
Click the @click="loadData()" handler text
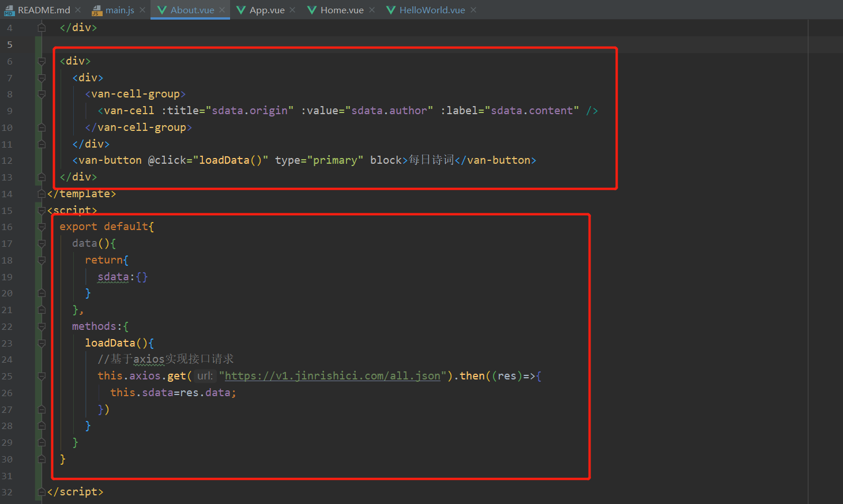pos(208,160)
